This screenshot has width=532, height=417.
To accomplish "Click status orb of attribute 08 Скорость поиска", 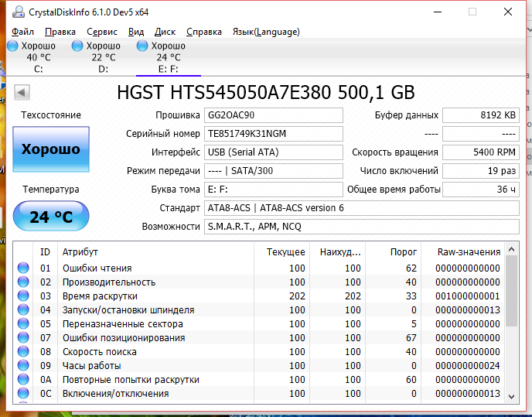I will coord(23,351).
